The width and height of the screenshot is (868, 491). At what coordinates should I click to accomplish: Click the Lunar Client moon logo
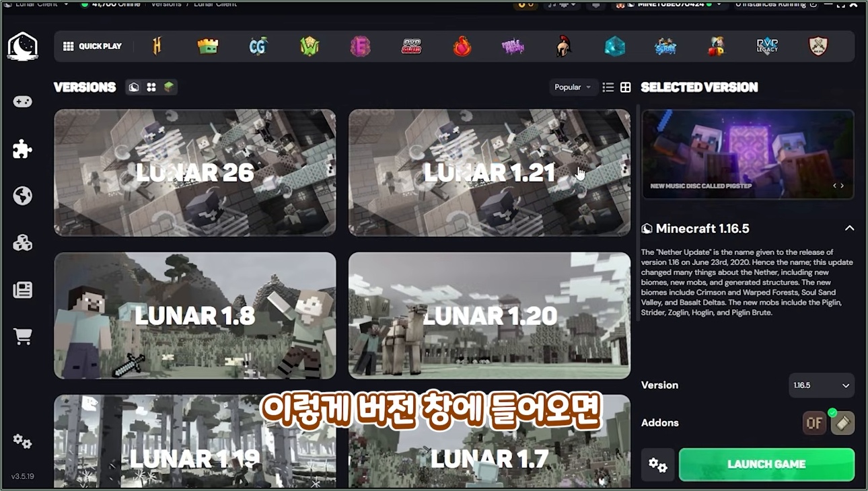click(x=22, y=46)
